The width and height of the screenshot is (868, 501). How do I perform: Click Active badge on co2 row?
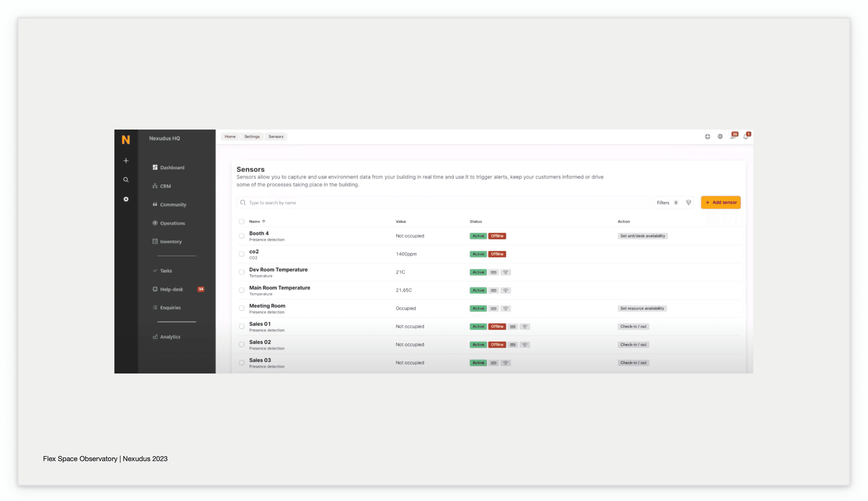478,254
